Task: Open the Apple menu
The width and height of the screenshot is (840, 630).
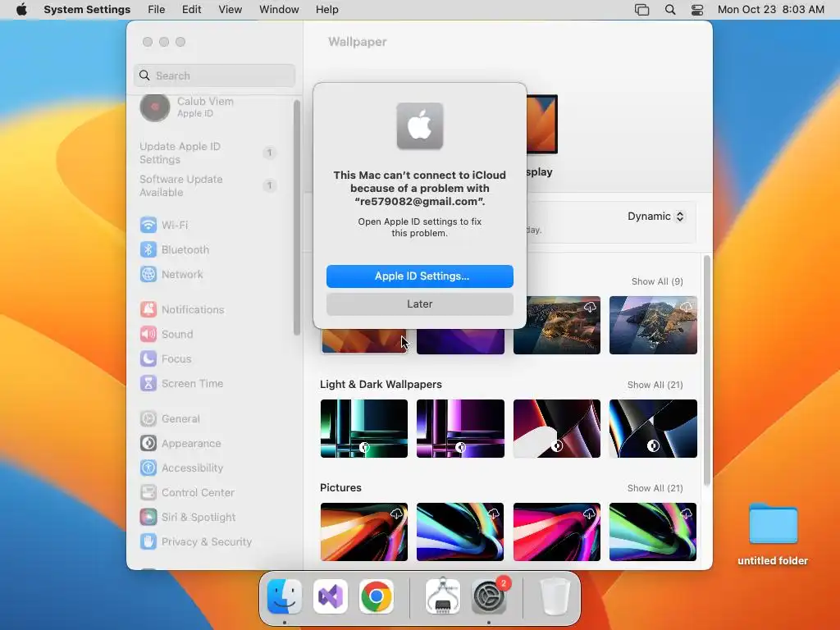Action: (x=21, y=10)
